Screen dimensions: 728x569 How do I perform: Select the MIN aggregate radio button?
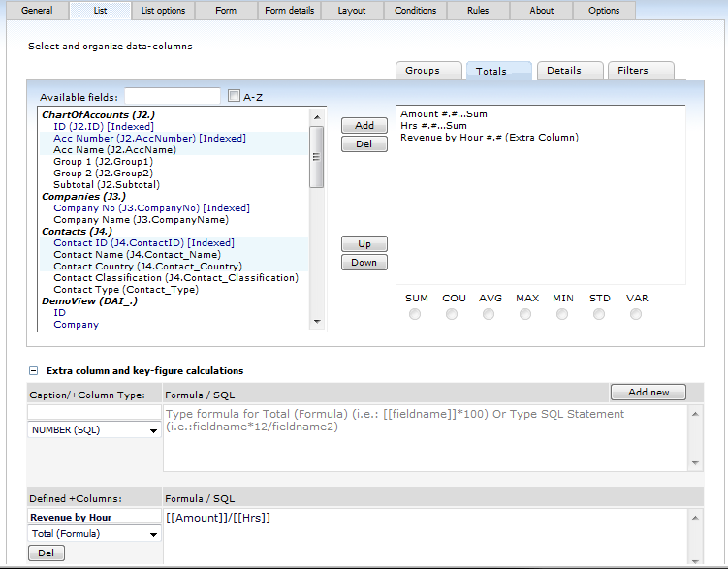click(562, 314)
